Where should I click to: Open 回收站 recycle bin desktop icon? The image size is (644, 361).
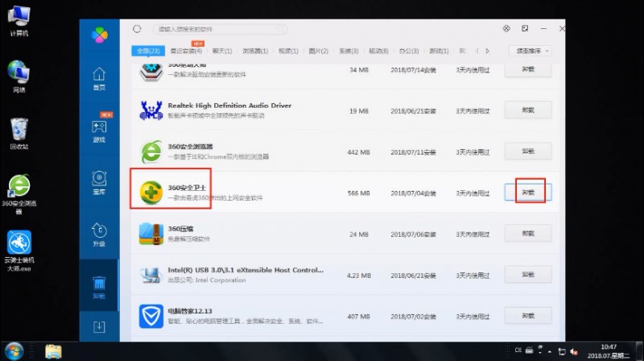19,133
